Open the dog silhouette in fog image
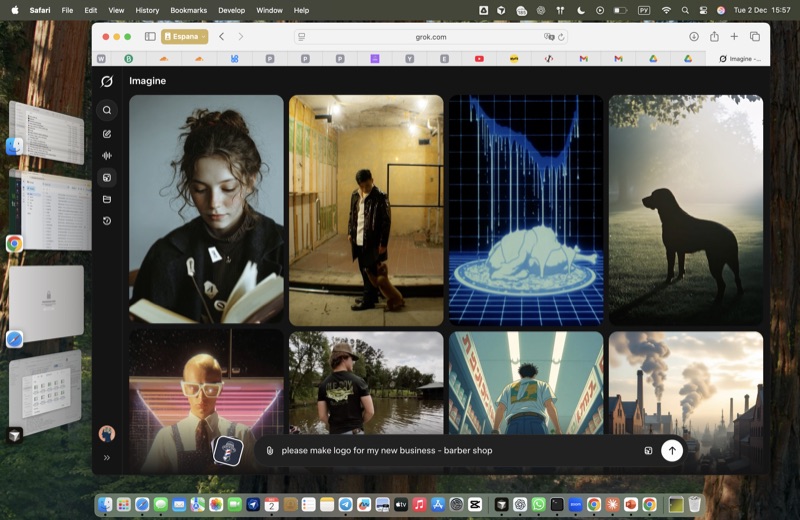Screen dimensions: 800x520 coord(686,210)
